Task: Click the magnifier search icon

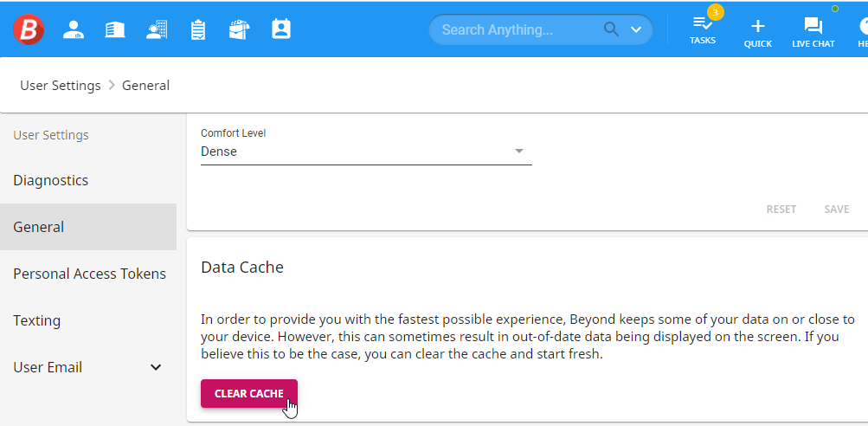Action: [612, 29]
